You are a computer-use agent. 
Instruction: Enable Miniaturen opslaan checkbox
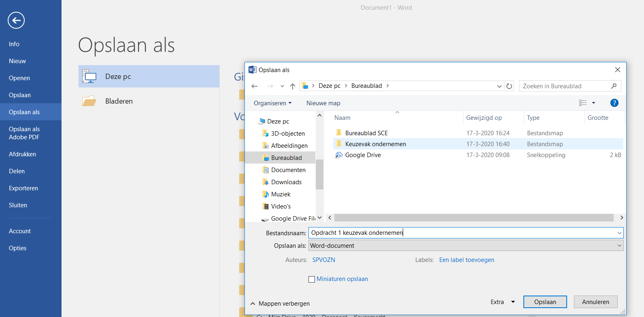click(x=312, y=279)
